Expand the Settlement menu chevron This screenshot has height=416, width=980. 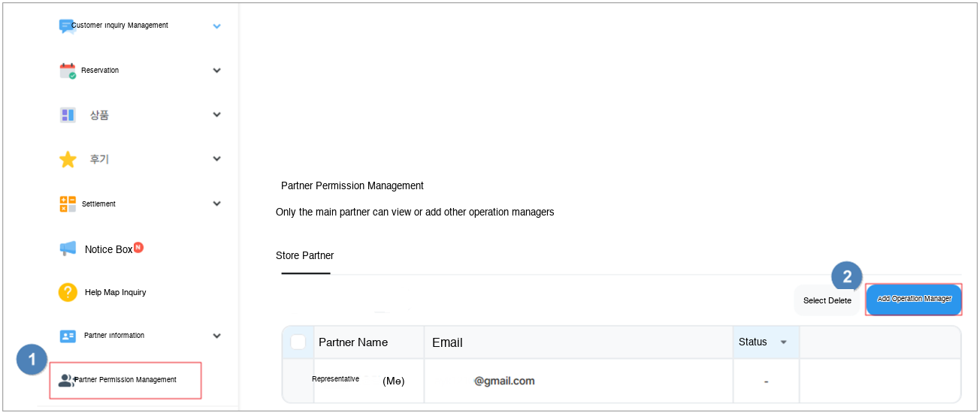[216, 203]
